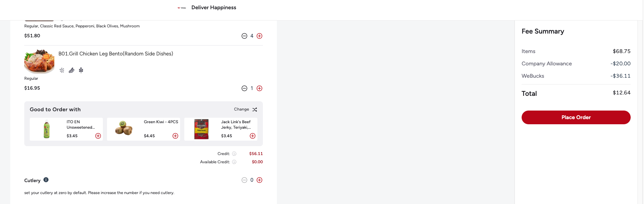644x204 pixels.
Task: Increase cutlery count with plus button
Action: point(259,180)
